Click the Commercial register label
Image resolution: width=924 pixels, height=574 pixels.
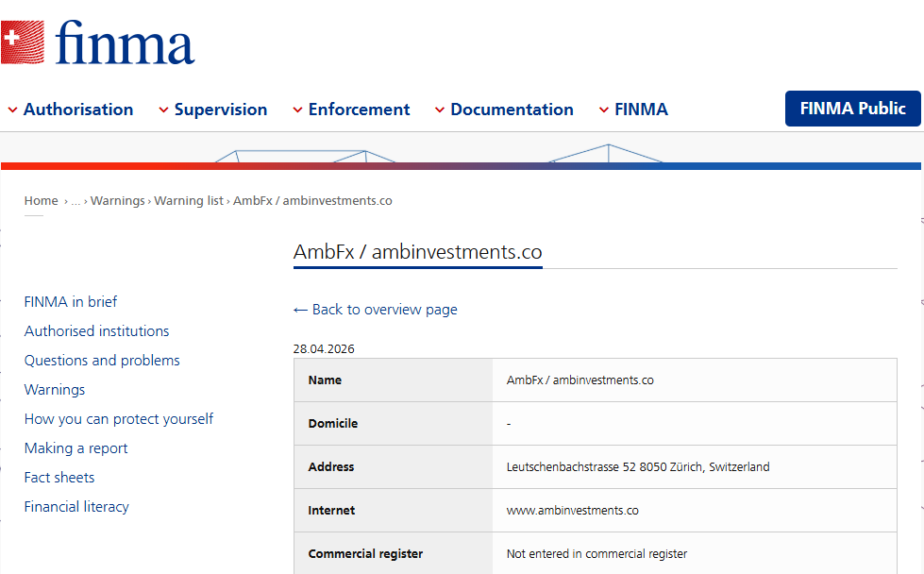(365, 554)
